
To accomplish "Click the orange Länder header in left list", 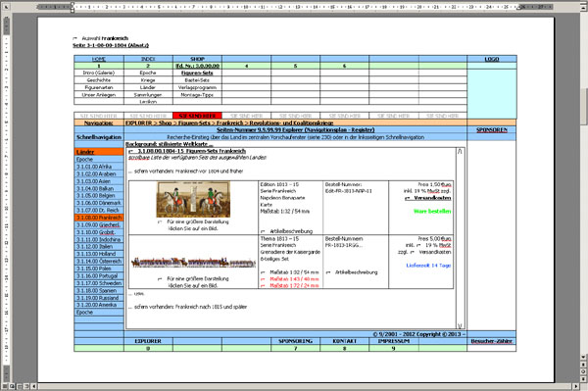I will [x=99, y=152].
